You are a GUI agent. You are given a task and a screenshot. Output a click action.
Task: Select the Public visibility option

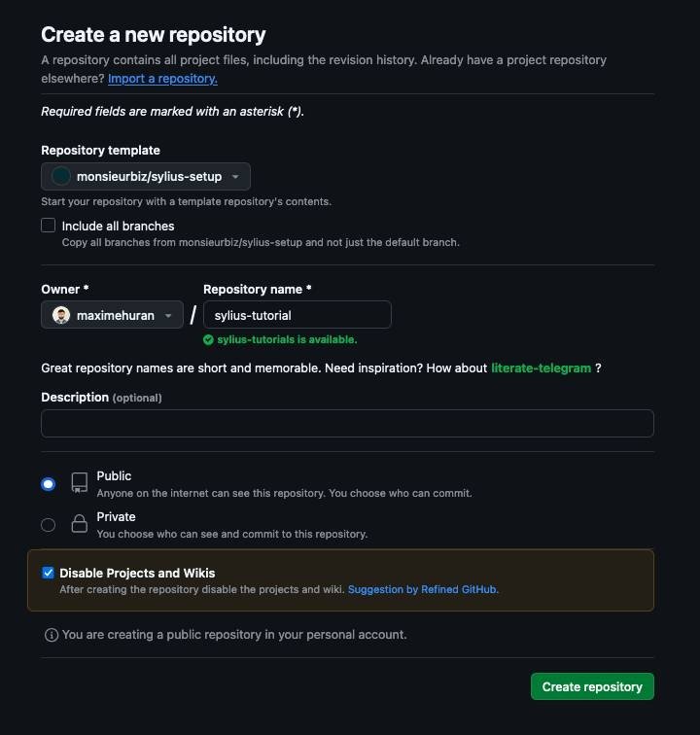[48, 483]
